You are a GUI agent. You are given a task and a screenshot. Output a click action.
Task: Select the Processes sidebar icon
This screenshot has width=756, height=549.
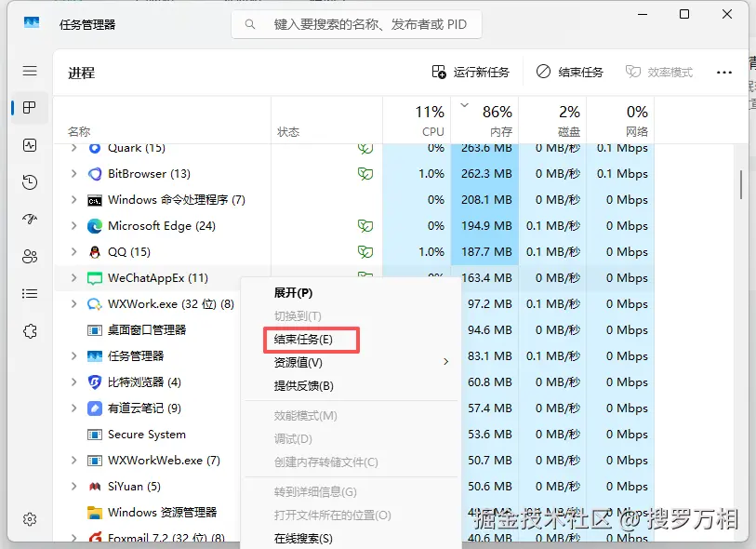tap(30, 108)
